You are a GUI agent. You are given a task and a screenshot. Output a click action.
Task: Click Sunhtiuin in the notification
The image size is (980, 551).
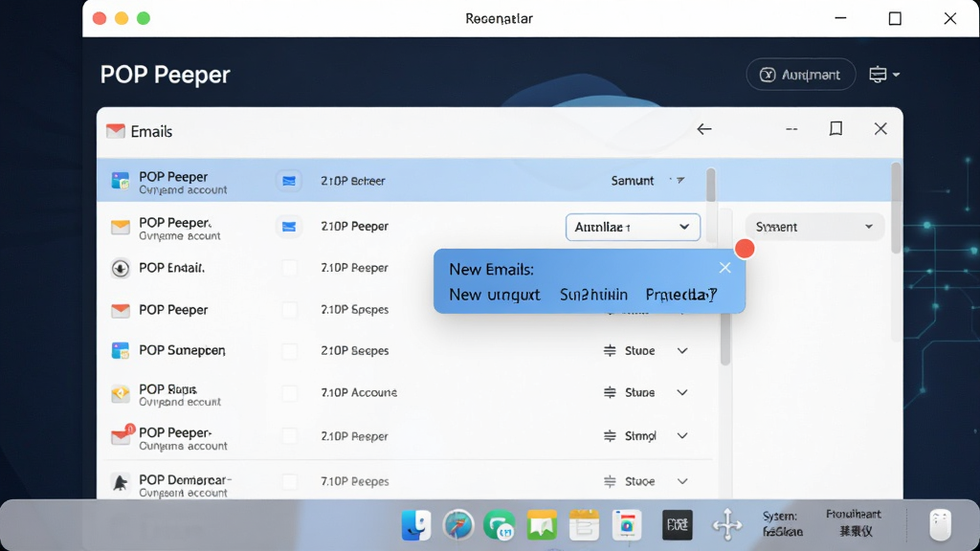pyautogui.click(x=593, y=295)
